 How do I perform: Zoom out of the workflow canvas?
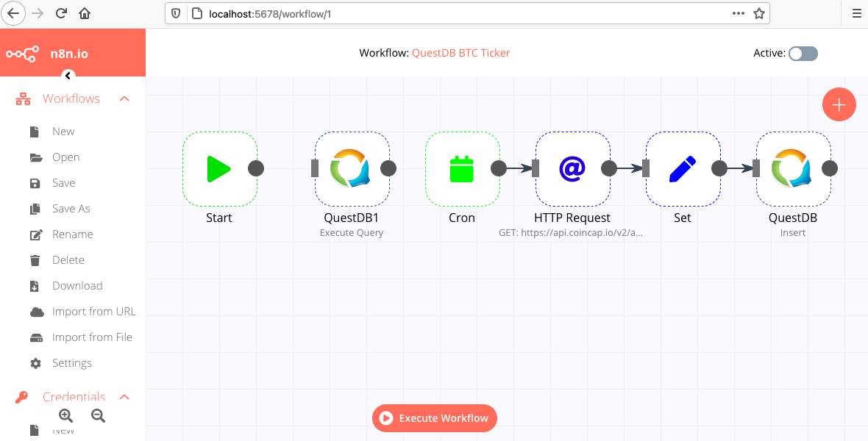click(x=98, y=415)
